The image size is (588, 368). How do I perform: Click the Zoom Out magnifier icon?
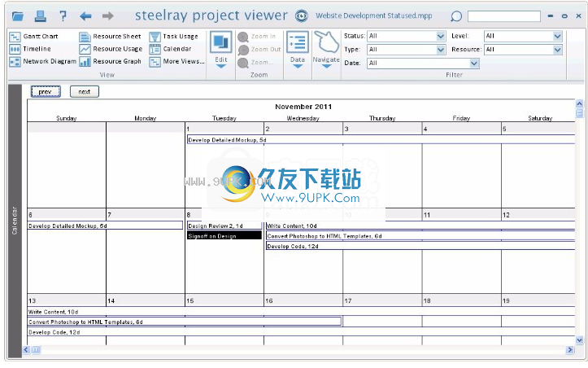(x=243, y=50)
